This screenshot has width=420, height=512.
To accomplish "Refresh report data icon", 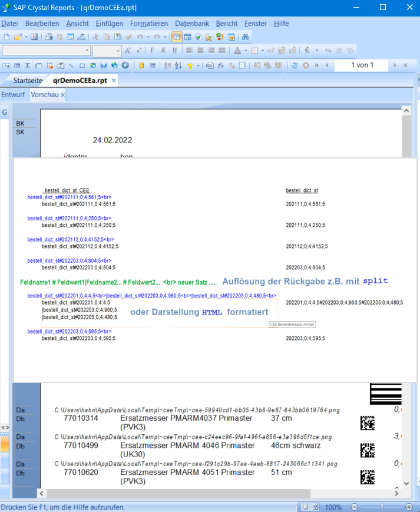I will click(x=295, y=65).
